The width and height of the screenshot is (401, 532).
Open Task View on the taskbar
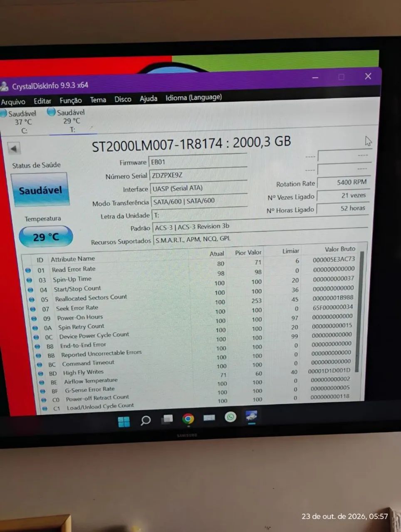coord(167,419)
